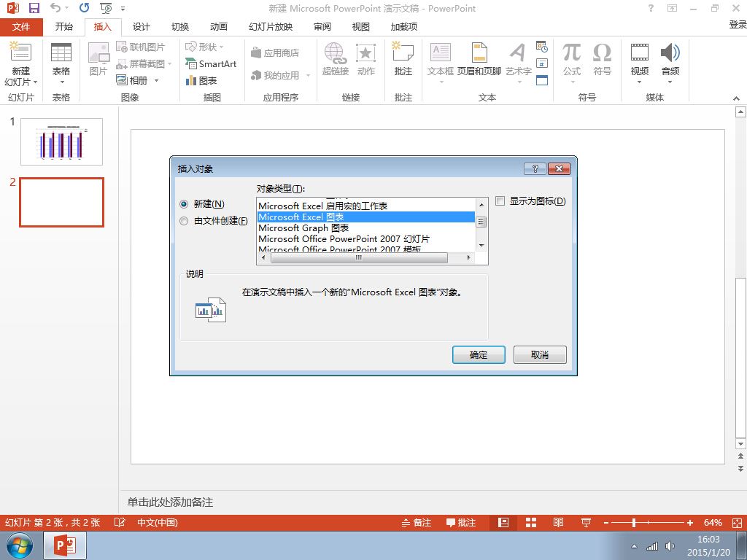Toggle 备注 notes pane in status bar
This screenshot has width=747, height=560.
pyautogui.click(x=417, y=522)
